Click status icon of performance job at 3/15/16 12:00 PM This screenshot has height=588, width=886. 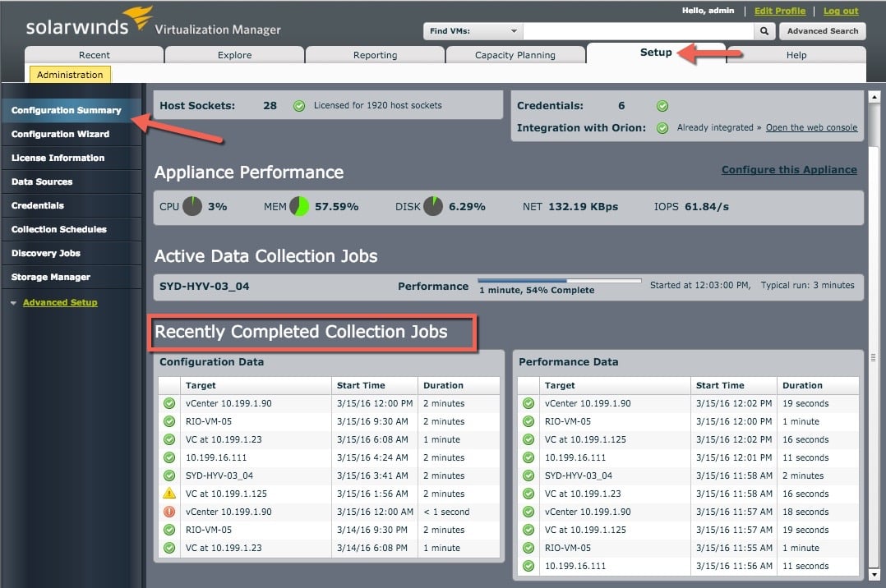(528, 421)
